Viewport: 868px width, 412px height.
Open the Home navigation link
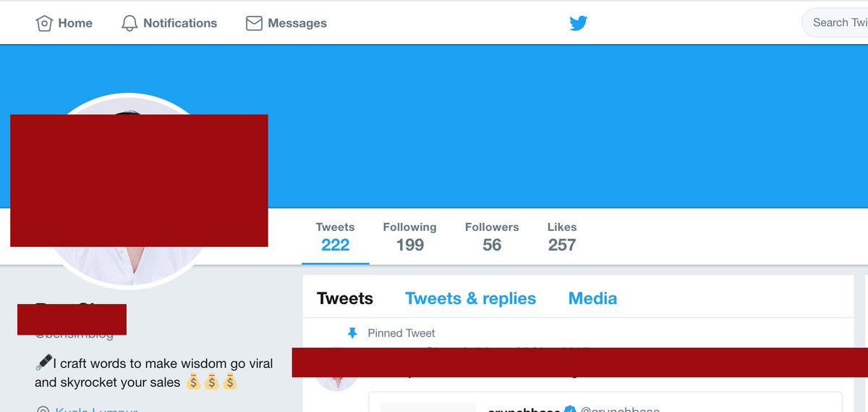[x=64, y=23]
